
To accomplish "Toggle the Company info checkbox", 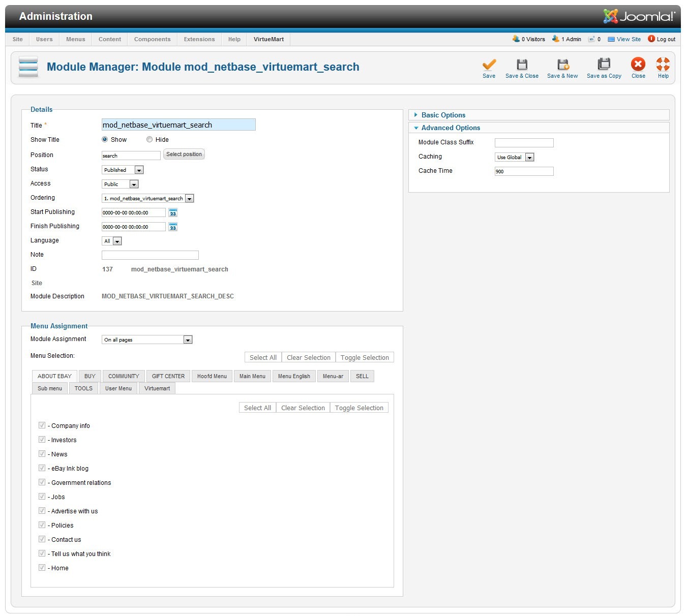I will [x=42, y=425].
